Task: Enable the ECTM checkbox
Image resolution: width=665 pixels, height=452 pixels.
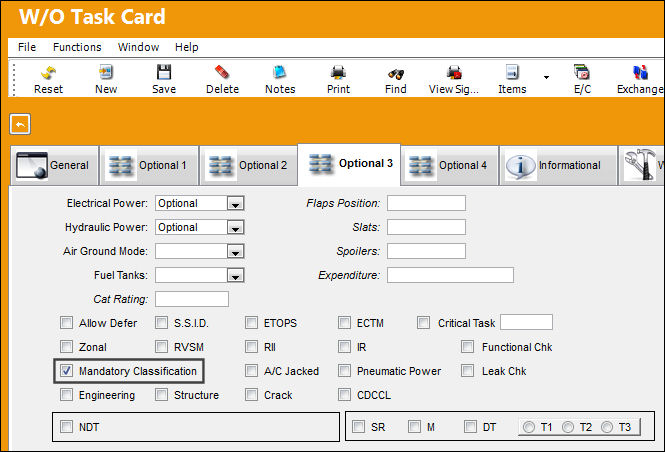Action: [344, 323]
